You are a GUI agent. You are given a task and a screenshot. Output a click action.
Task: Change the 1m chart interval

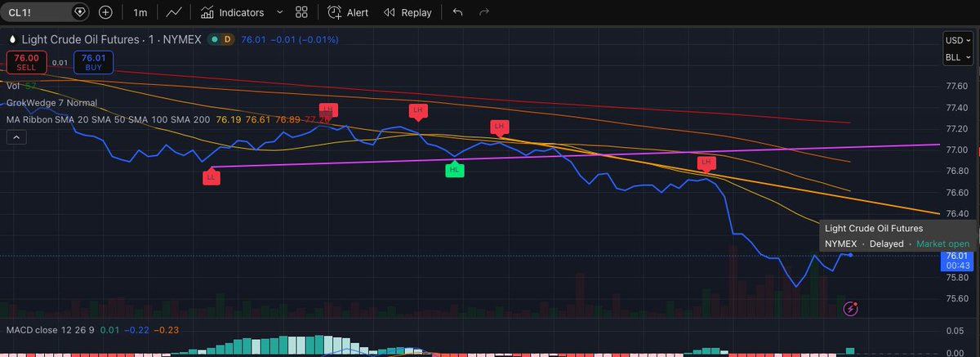coord(140,13)
